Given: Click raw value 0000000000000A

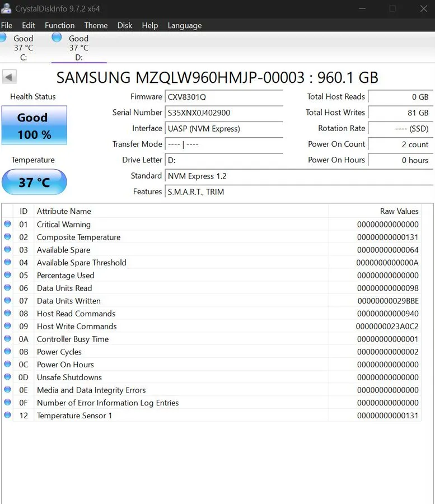Looking at the screenshot, I should pos(387,263).
